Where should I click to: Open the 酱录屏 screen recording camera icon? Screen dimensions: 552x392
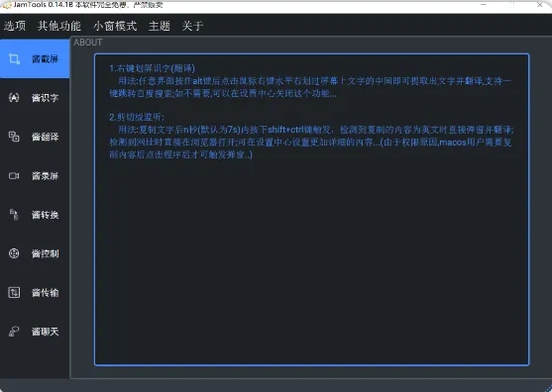pos(14,176)
